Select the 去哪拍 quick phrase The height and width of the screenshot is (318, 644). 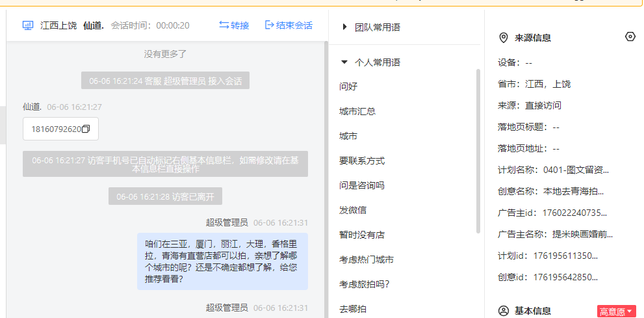(353, 309)
